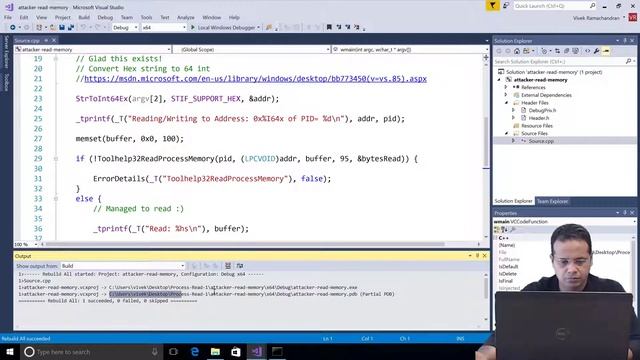Select the Source.cpp editor tab
The height and width of the screenshot is (360, 640).
(x=27, y=40)
